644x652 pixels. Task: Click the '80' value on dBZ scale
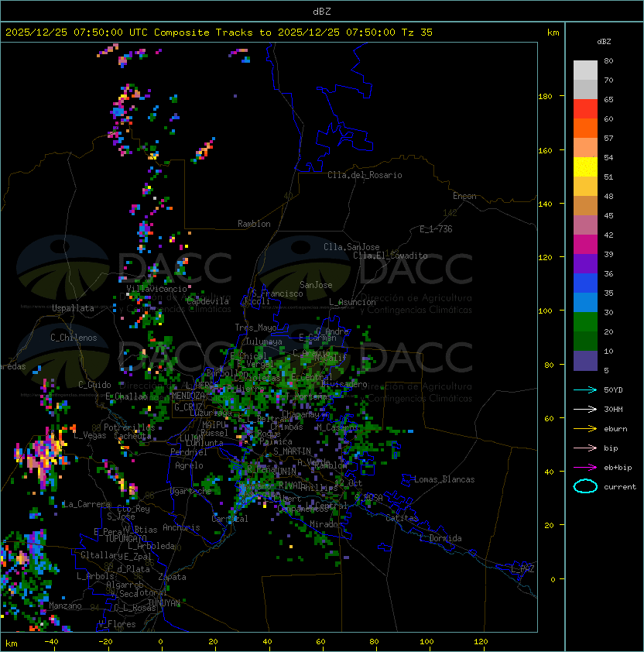click(608, 60)
